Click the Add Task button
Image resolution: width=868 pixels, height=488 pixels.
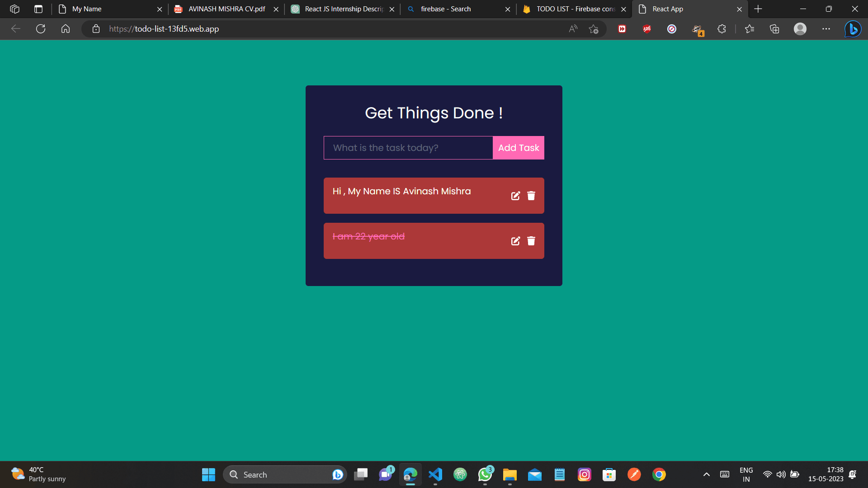(x=519, y=148)
